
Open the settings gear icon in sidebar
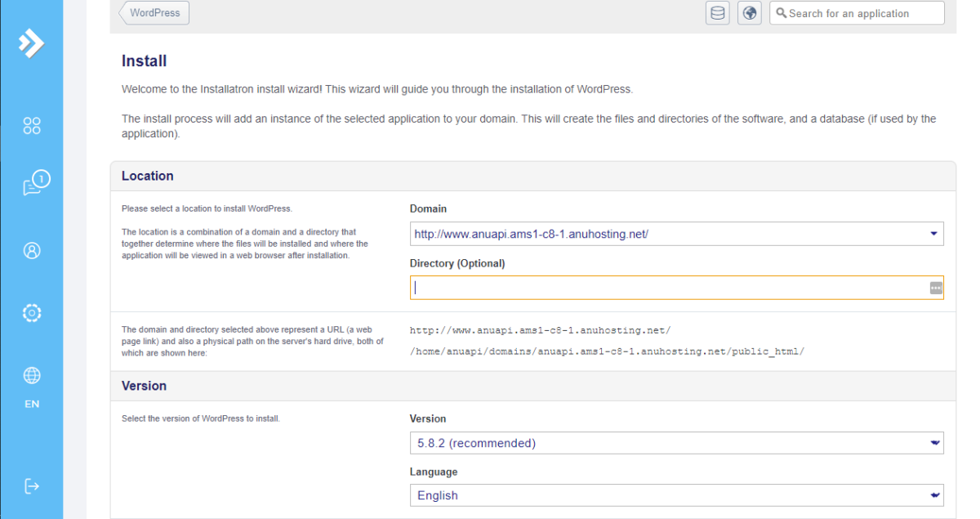tap(31, 312)
